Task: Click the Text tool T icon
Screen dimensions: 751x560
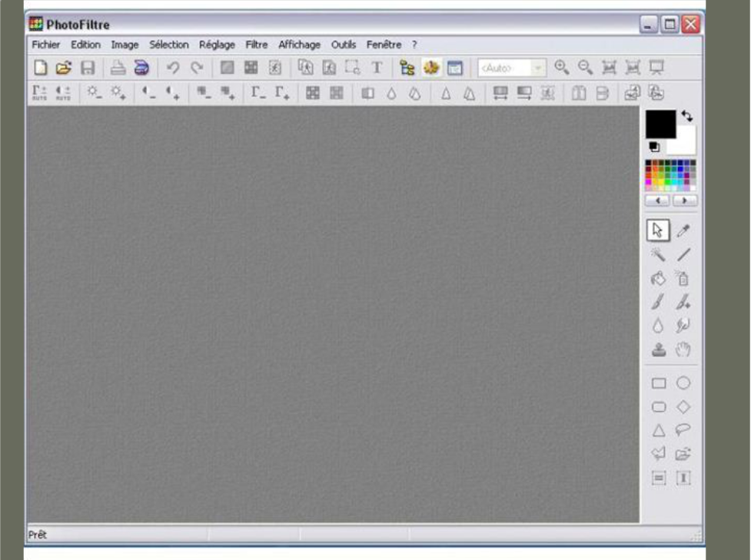Action: 377,68
